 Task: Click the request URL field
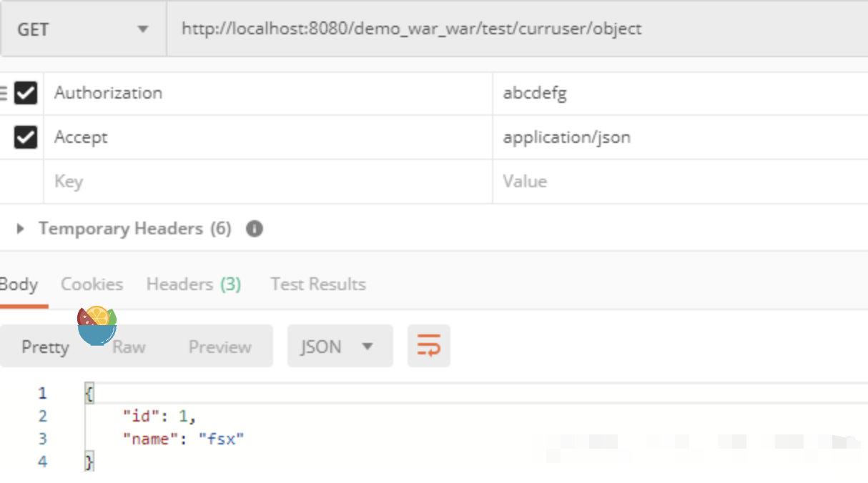tap(518, 29)
